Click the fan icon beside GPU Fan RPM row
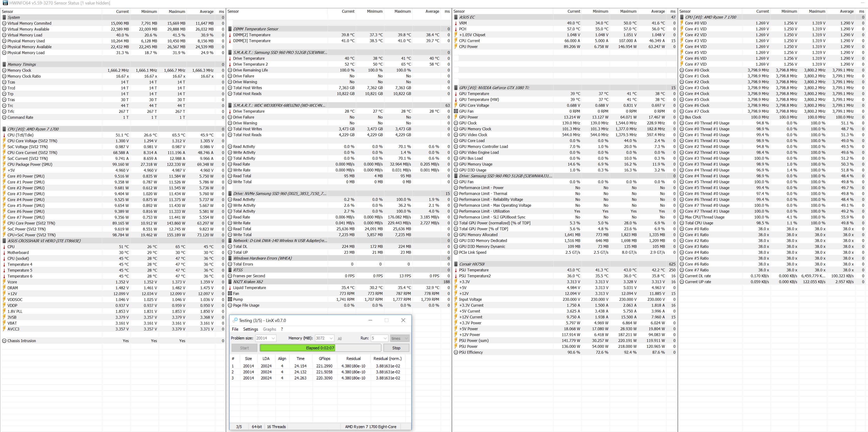The height and width of the screenshot is (432, 868). (x=456, y=111)
